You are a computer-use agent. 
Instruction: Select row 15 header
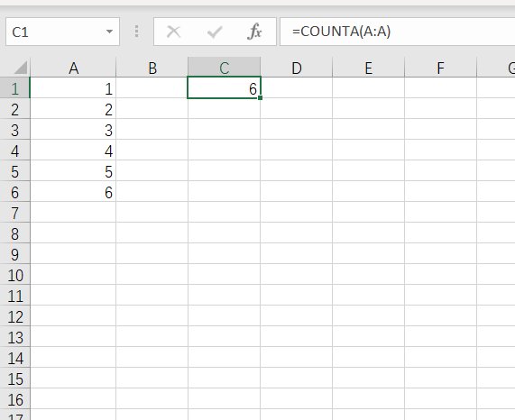(14, 378)
